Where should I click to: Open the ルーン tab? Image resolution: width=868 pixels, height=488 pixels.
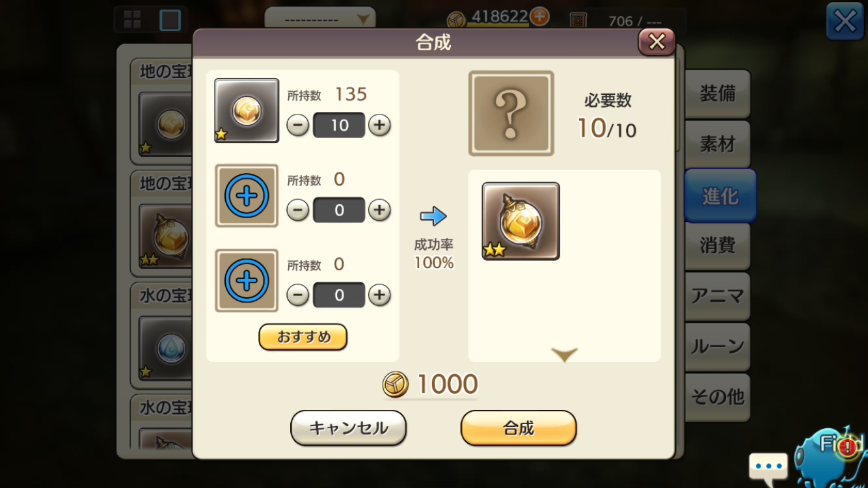(717, 347)
